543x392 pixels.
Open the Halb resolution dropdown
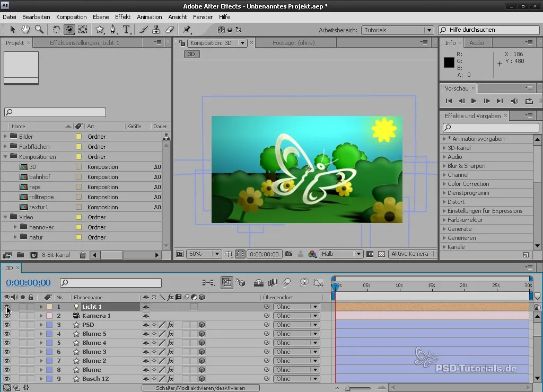pos(341,254)
